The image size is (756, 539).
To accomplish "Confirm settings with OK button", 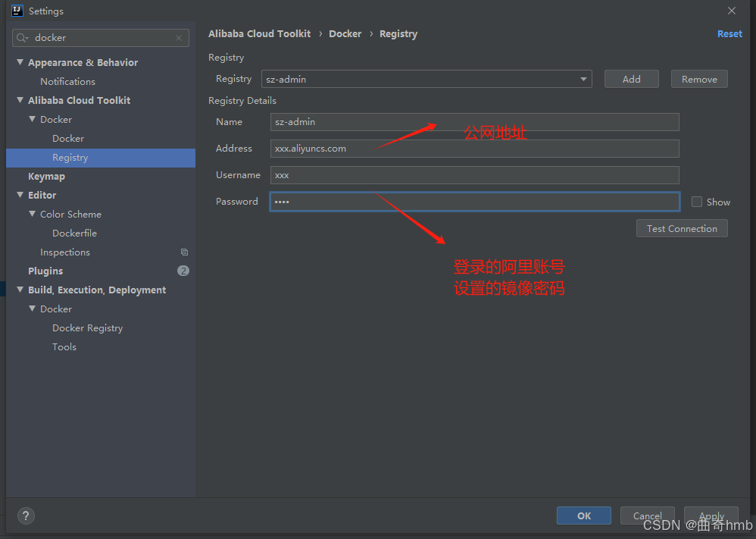I will click(584, 515).
